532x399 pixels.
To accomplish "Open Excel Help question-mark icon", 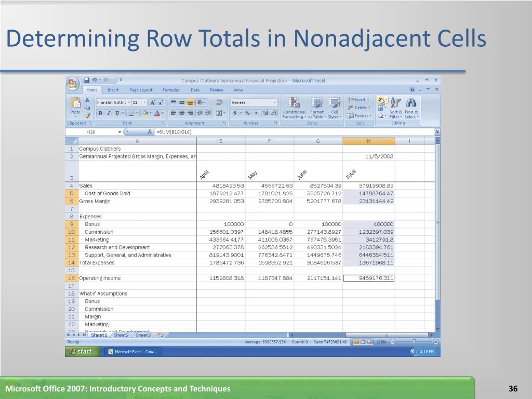I will 412,89.
